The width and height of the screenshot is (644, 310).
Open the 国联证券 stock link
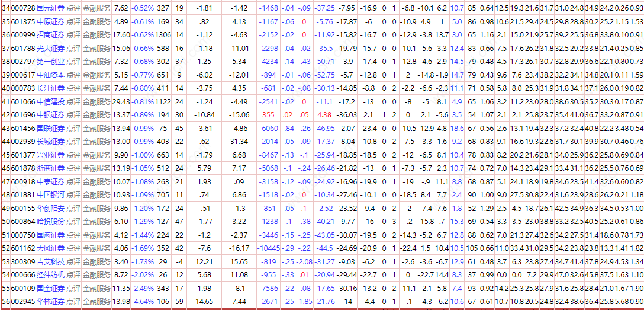coord(50,129)
